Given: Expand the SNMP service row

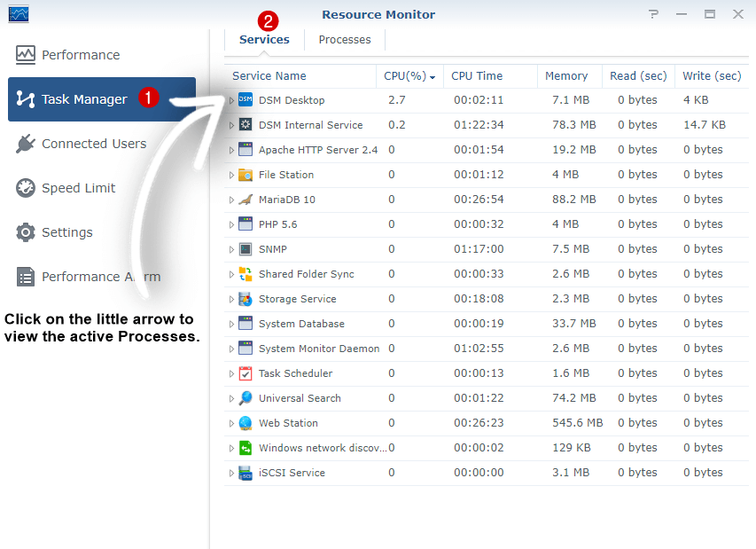Looking at the screenshot, I should tap(231, 249).
